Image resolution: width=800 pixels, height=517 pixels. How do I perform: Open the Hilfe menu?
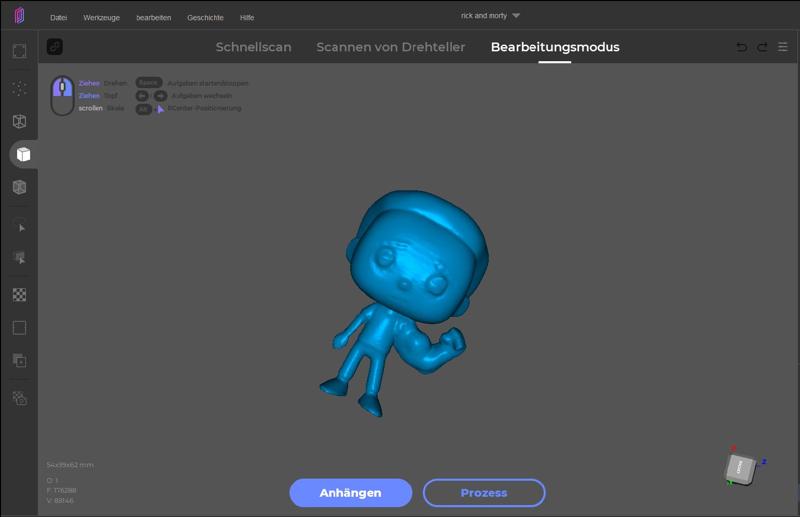coord(247,17)
